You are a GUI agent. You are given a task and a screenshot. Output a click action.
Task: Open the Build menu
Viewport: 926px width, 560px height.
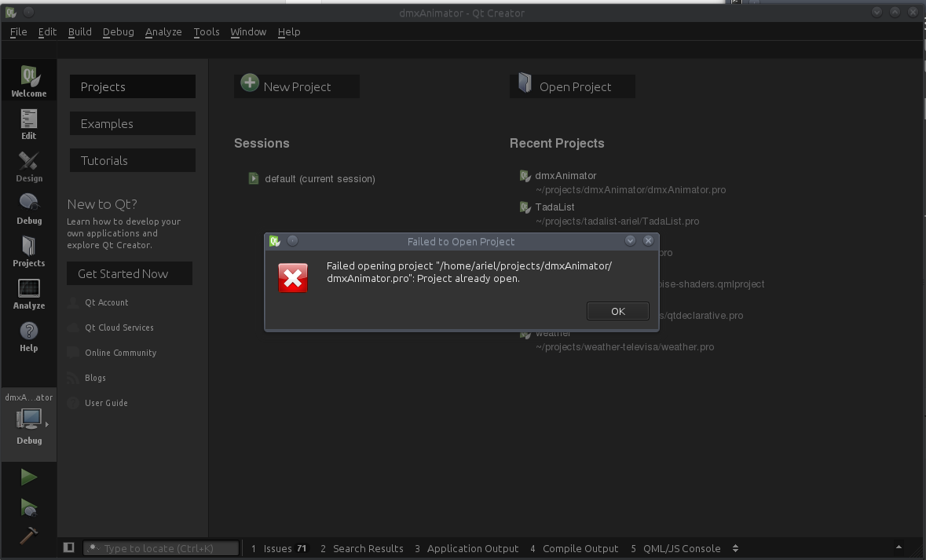coord(80,31)
